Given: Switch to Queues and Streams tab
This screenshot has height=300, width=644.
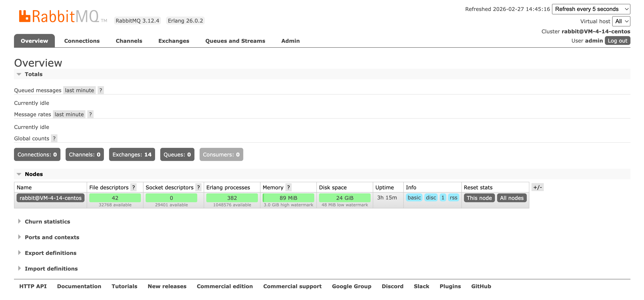Looking at the screenshot, I should tap(235, 41).
